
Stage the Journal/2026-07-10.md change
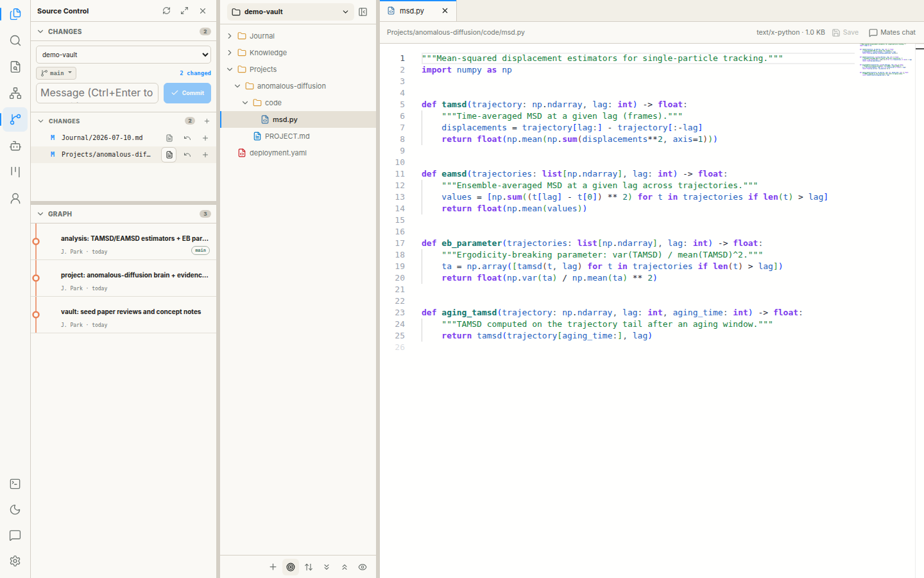[x=205, y=138]
